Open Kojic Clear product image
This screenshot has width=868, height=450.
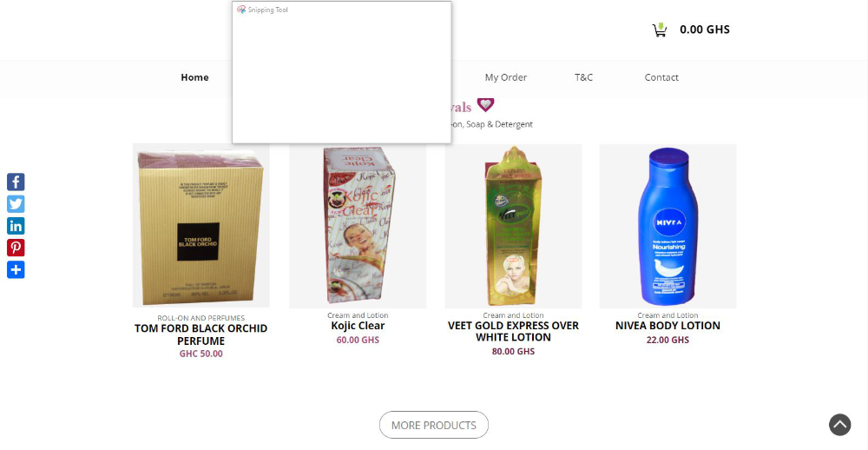coord(358,226)
